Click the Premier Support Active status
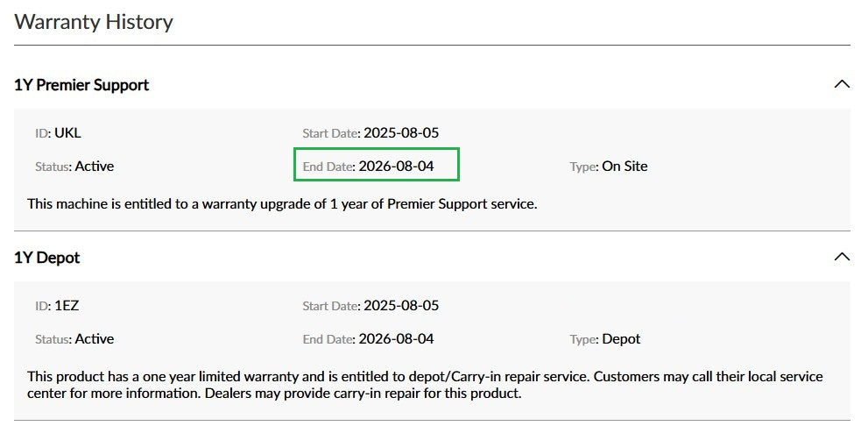 (x=95, y=166)
